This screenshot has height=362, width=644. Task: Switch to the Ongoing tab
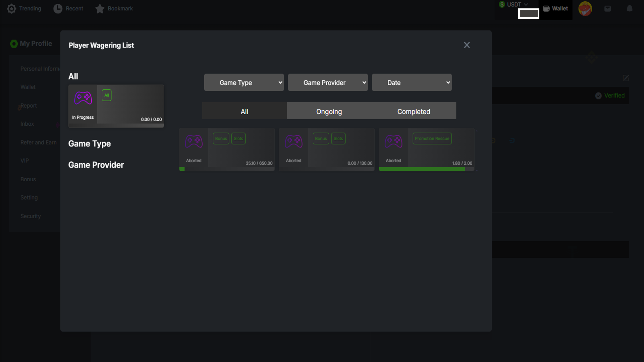click(329, 111)
